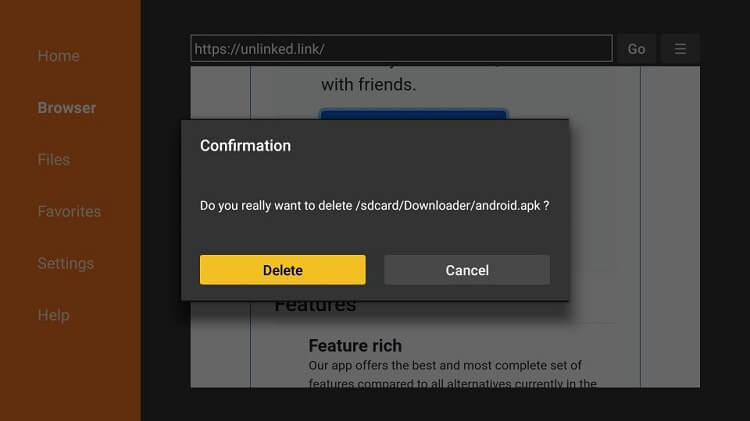750x421 pixels.
Task: Open the hamburger menu icon
Action: point(680,49)
